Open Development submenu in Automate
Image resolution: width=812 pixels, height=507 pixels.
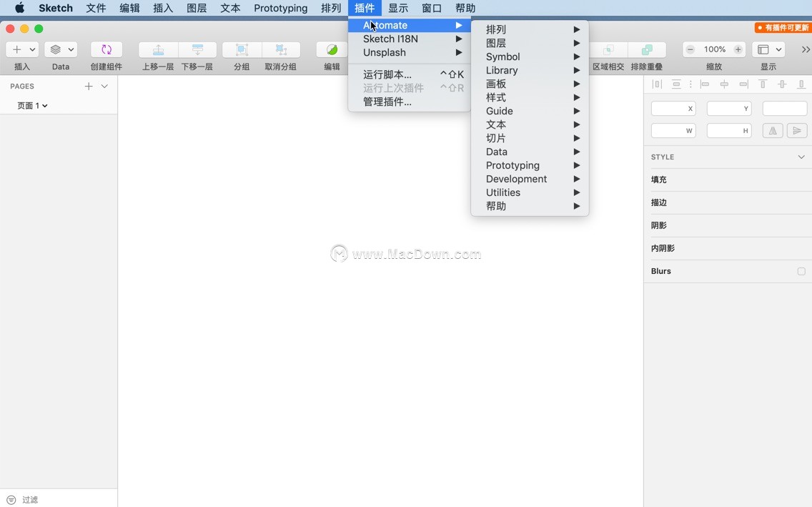click(529, 179)
